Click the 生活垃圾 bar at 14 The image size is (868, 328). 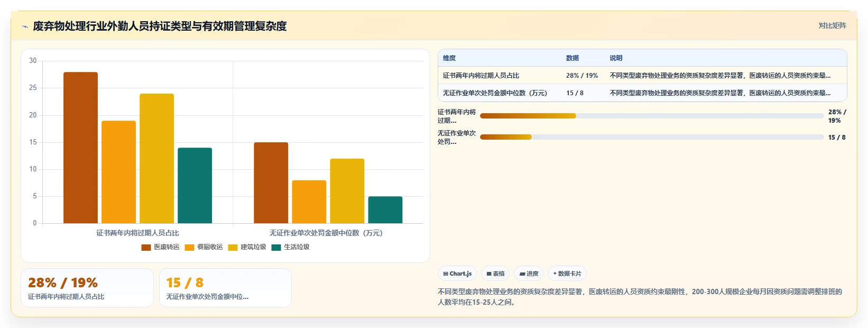pyautogui.click(x=195, y=186)
